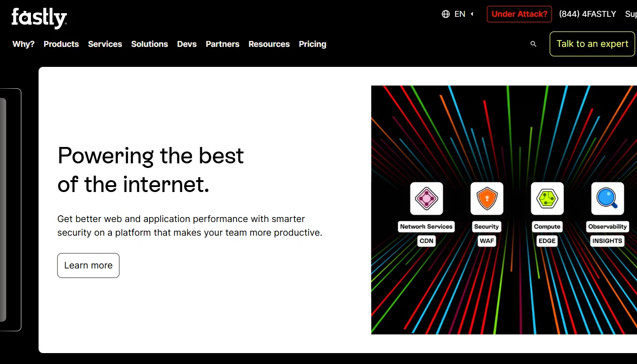The height and width of the screenshot is (364, 637).
Task: Click the Learn more button
Action: click(88, 265)
